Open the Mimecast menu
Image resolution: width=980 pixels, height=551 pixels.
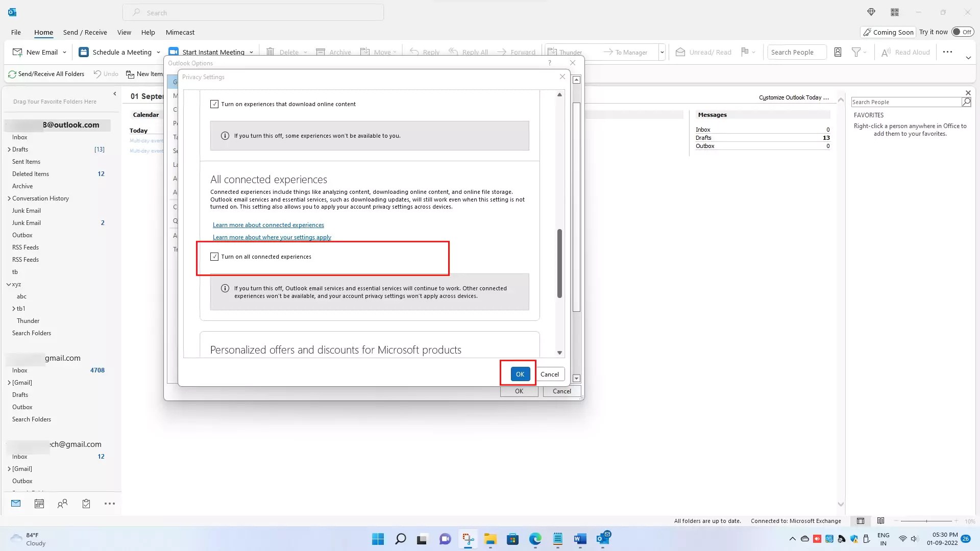point(180,32)
